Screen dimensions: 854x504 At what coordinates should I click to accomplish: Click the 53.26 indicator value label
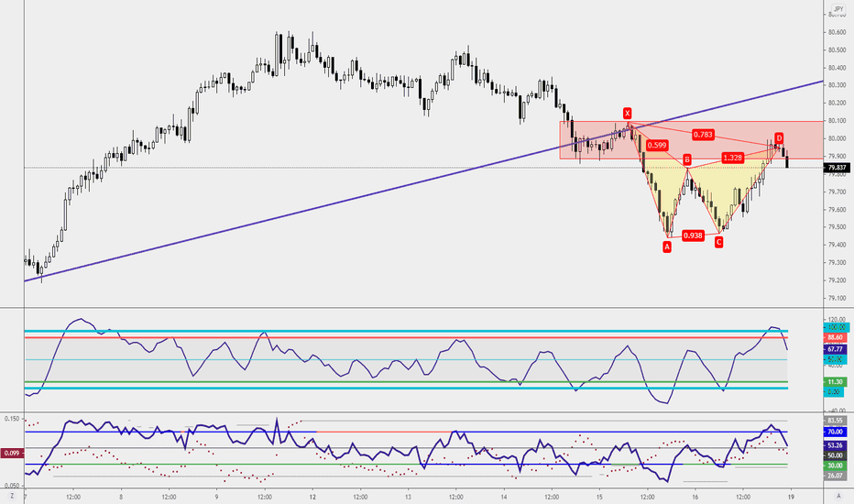pyautogui.click(x=835, y=445)
